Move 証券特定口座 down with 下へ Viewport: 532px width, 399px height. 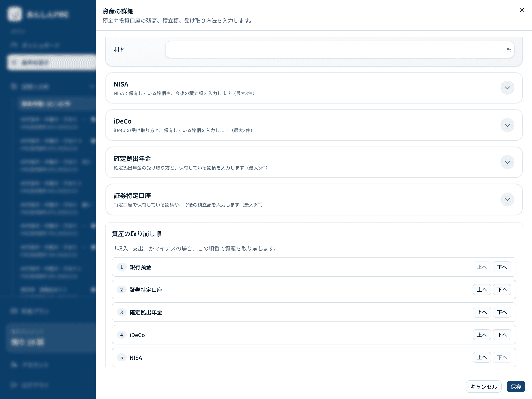point(502,290)
